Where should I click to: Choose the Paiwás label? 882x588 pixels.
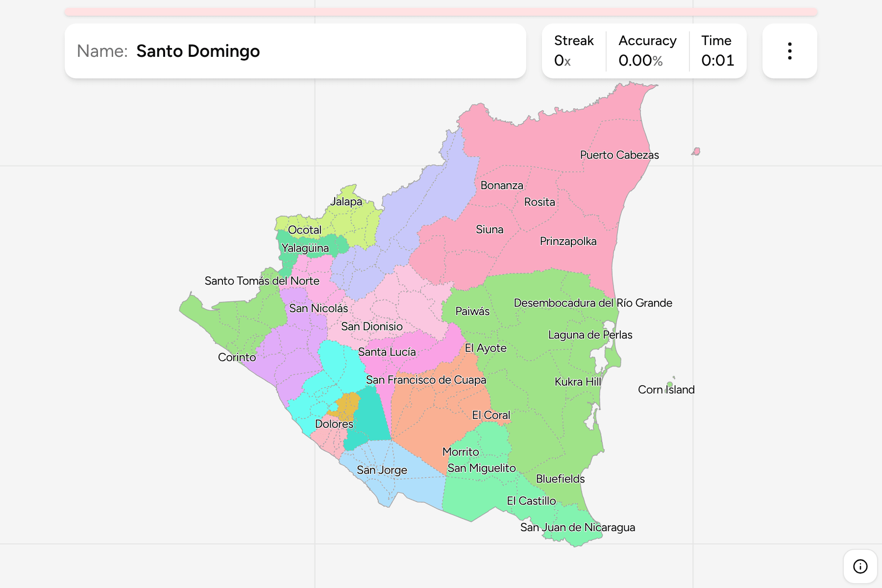[x=472, y=311]
